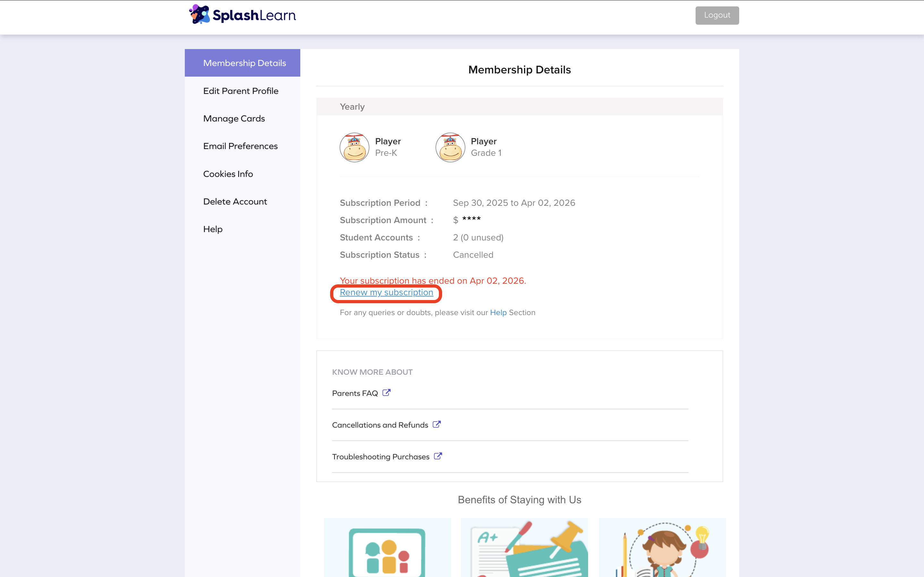This screenshot has width=924, height=577.
Task: Select the Pre-K player avatar
Action: [354, 147]
